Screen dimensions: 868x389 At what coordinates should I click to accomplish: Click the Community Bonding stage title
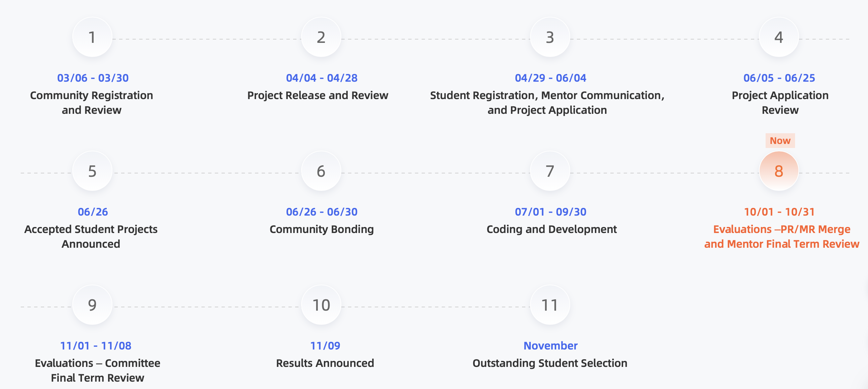[322, 229]
